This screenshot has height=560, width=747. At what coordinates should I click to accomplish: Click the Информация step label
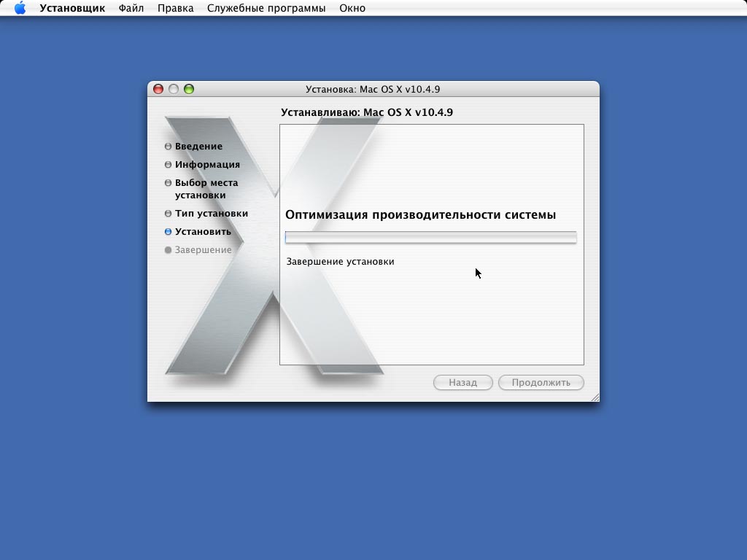click(207, 165)
